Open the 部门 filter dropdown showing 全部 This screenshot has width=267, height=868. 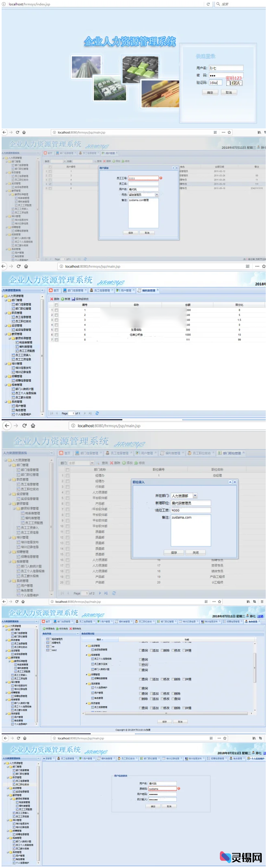click(x=92, y=463)
